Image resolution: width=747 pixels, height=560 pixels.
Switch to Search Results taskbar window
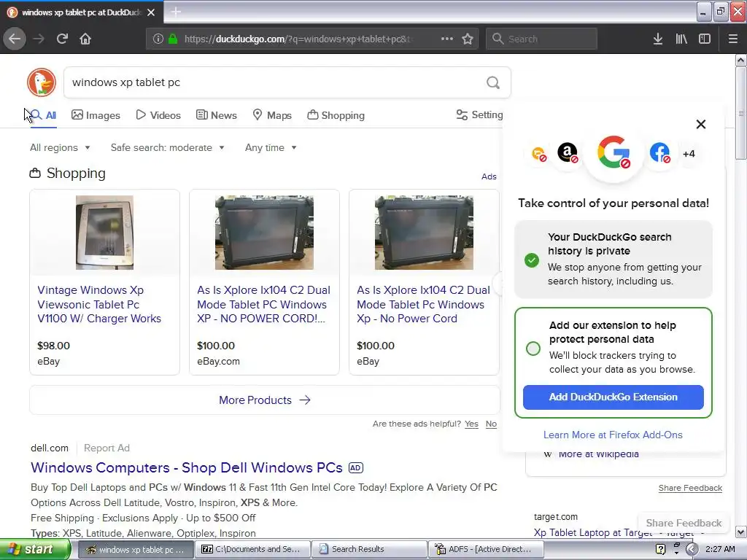click(370, 550)
